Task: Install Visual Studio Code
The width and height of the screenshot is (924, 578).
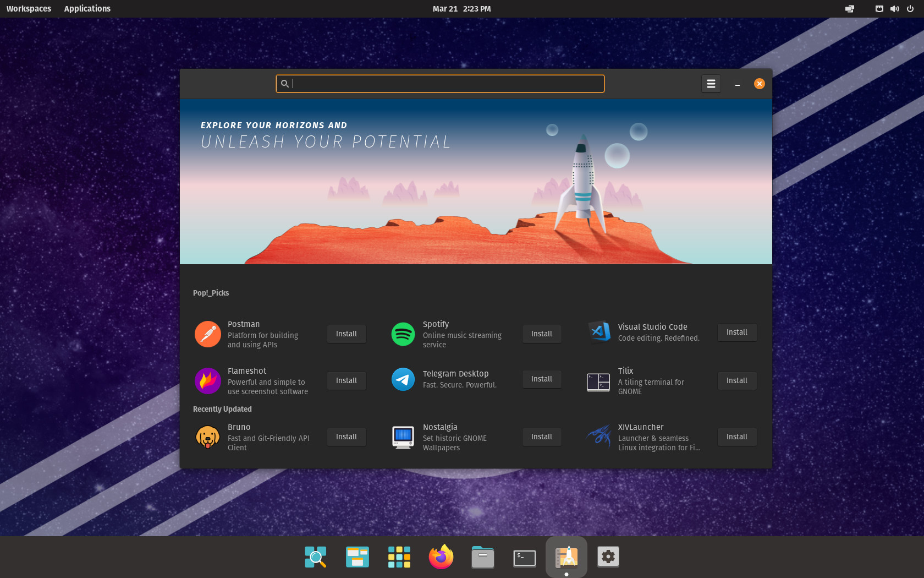Action: click(x=737, y=332)
